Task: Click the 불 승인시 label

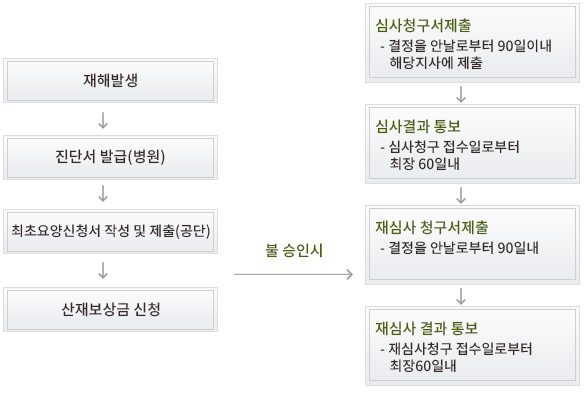Action: pyautogui.click(x=294, y=250)
